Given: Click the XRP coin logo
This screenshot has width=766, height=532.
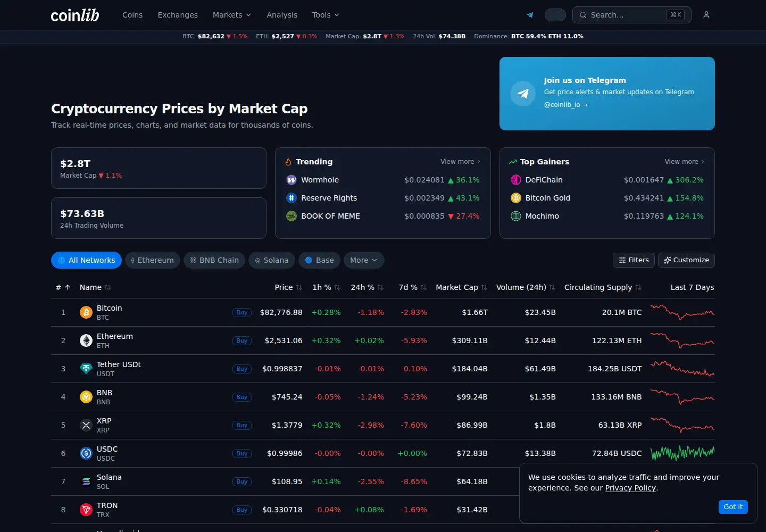Looking at the screenshot, I should pyautogui.click(x=86, y=425).
